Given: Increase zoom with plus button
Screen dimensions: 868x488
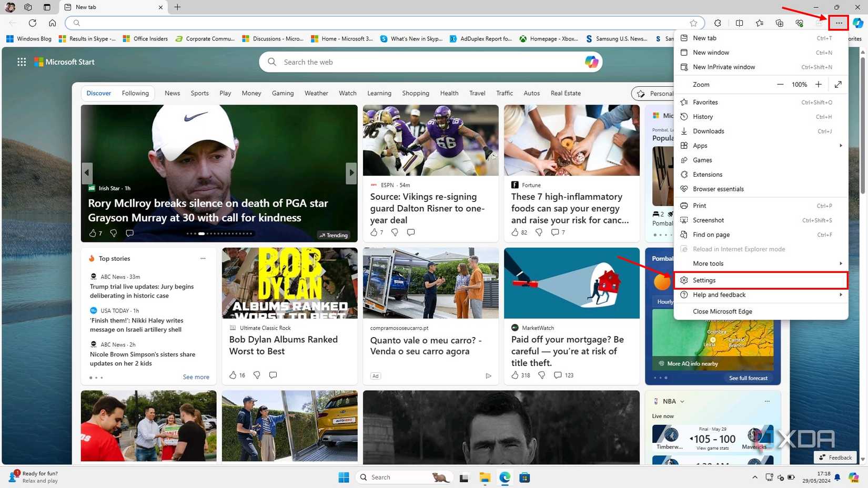Looking at the screenshot, I should click(x=819, y=84).
